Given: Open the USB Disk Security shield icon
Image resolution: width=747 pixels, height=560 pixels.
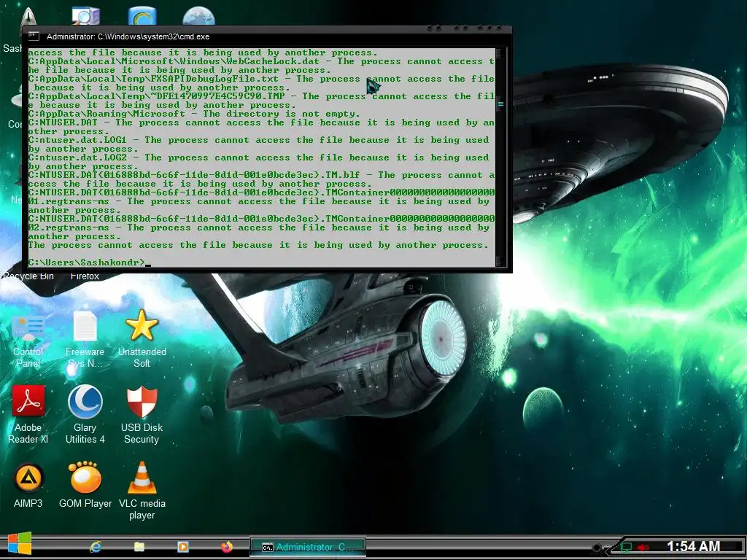Looking at the screenshot, I should point(142,414).
